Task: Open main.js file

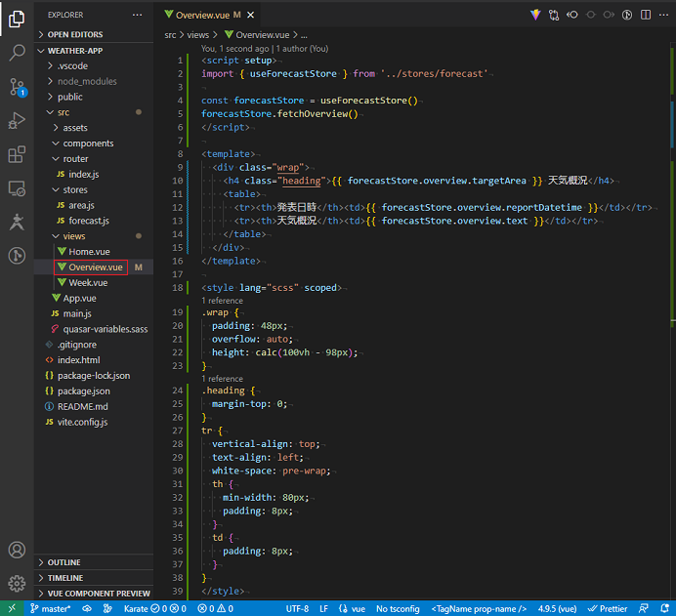Action: (x=94, y=314)
